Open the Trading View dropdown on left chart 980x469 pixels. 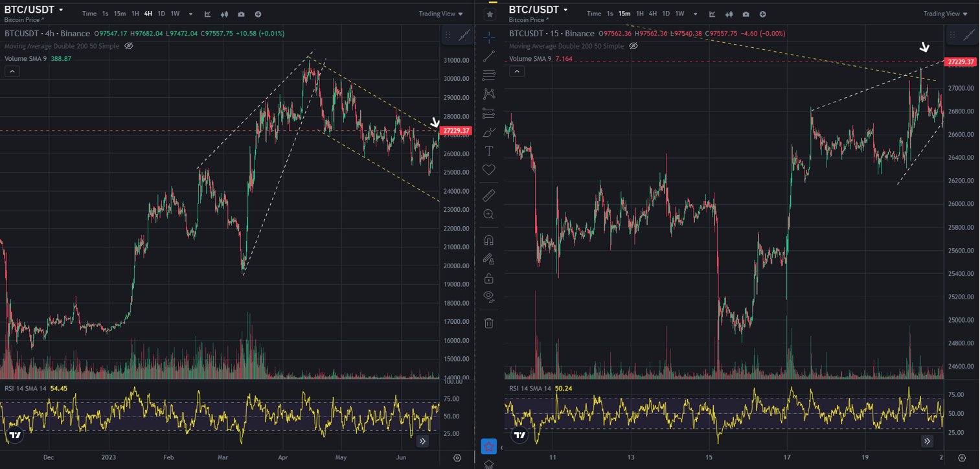[441, 14]
